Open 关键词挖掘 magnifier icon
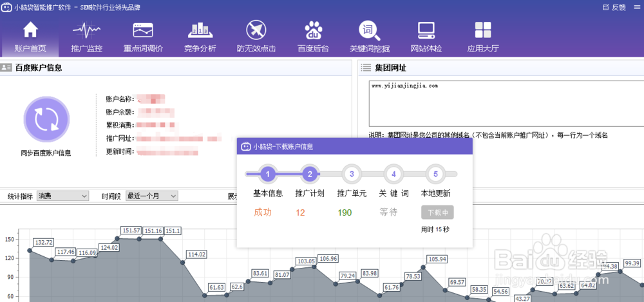 [x=369, y=30]
